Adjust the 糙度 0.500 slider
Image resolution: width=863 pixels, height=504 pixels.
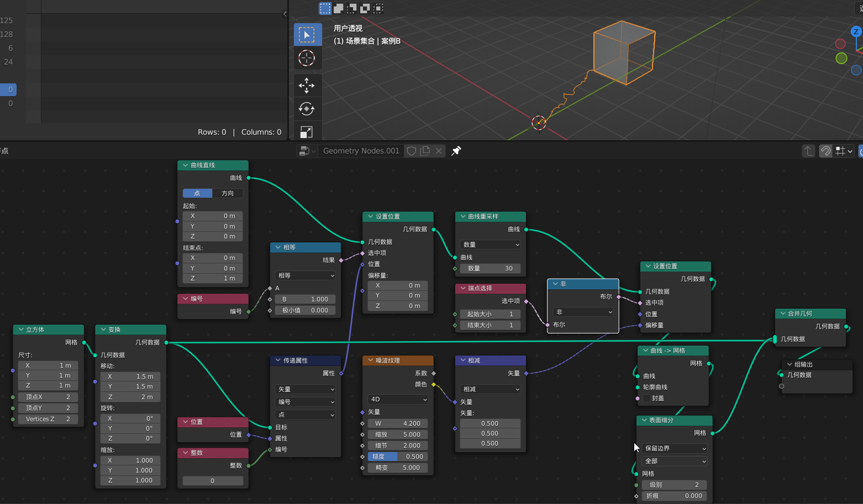pos(398,457)
